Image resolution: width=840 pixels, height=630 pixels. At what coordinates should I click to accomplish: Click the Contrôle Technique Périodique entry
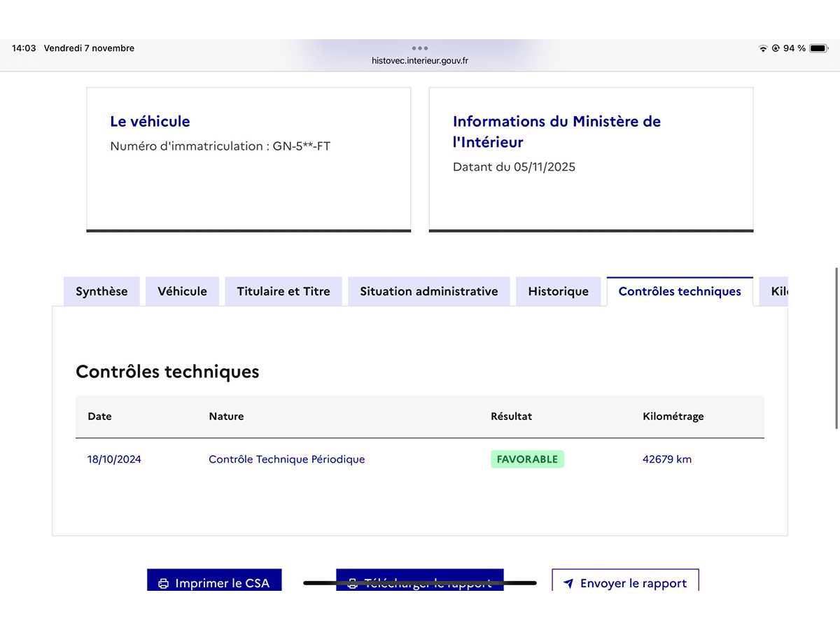click(x=286, y=459)
